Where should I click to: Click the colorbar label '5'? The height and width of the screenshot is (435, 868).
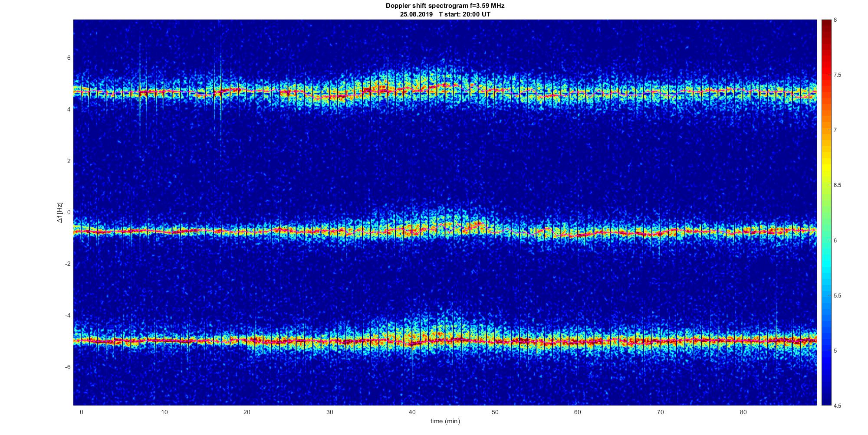[835, 350]
